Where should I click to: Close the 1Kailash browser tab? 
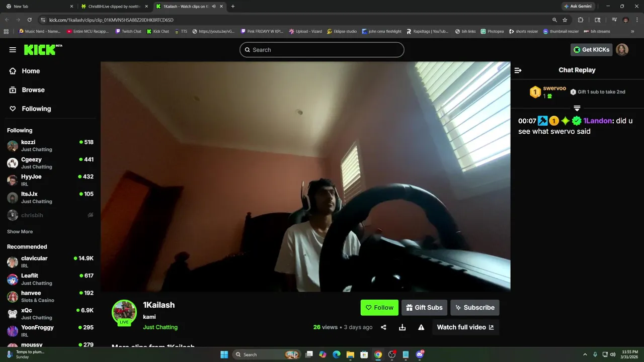coord(221,7)
